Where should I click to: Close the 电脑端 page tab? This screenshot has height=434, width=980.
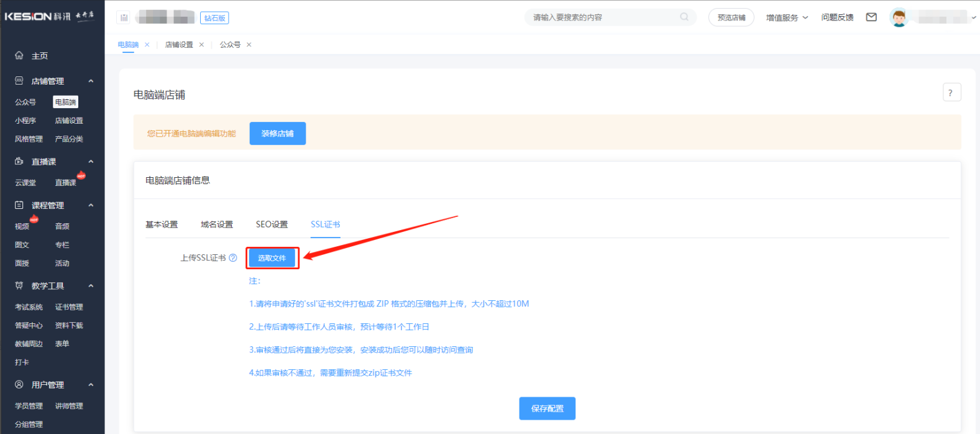point(147,45)
